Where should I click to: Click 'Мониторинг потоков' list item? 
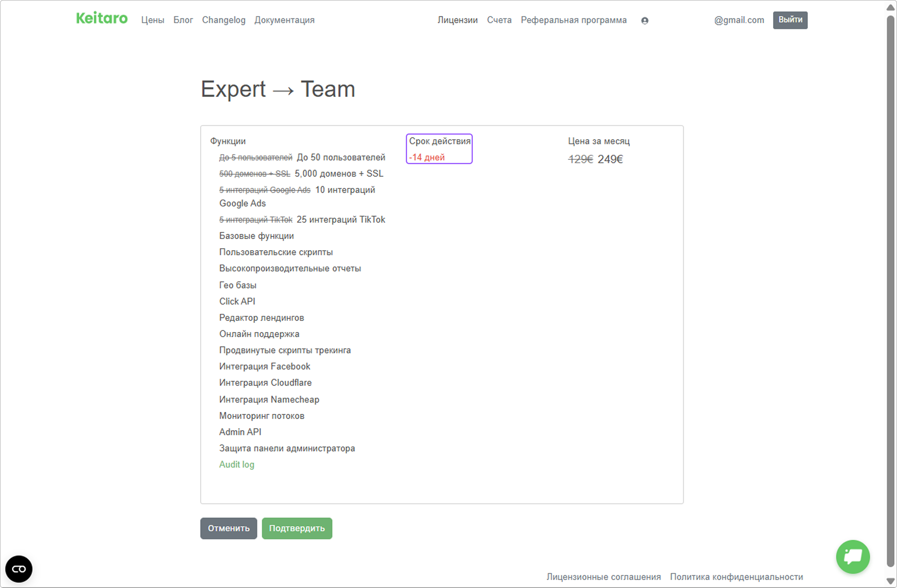(262, 416)
